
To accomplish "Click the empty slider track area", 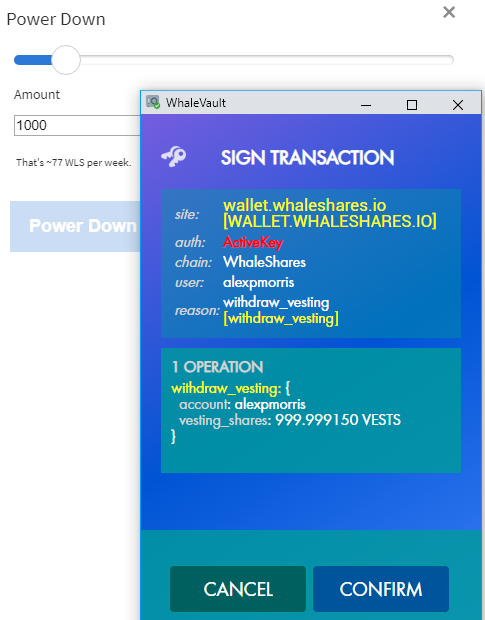I will (x=267, y=60).
